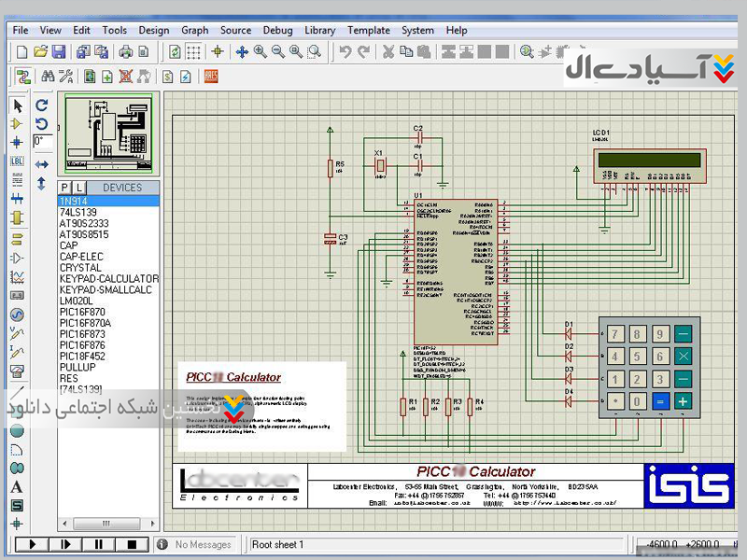Click the Junction dot mode icon
The image size is (747, 560).
(x=17, y=142)
